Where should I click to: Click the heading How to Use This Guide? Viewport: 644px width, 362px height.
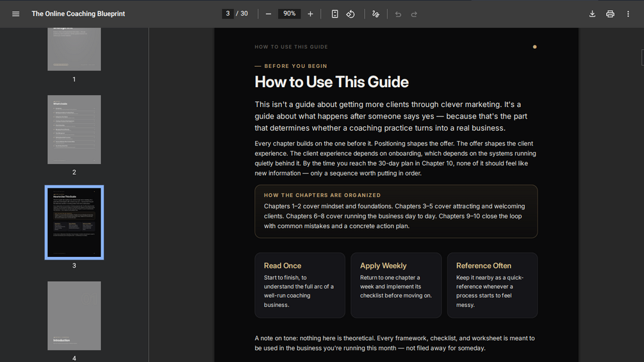tap(331, 82)
